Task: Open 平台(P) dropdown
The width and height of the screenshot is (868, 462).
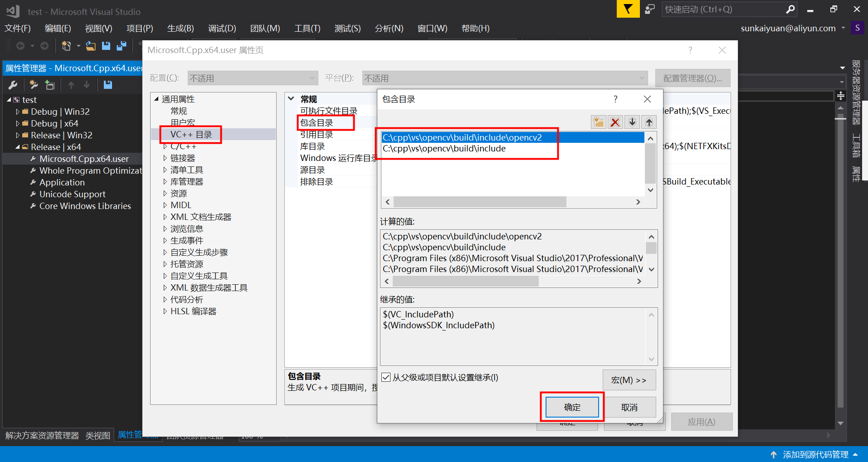Action: point(505,78)
